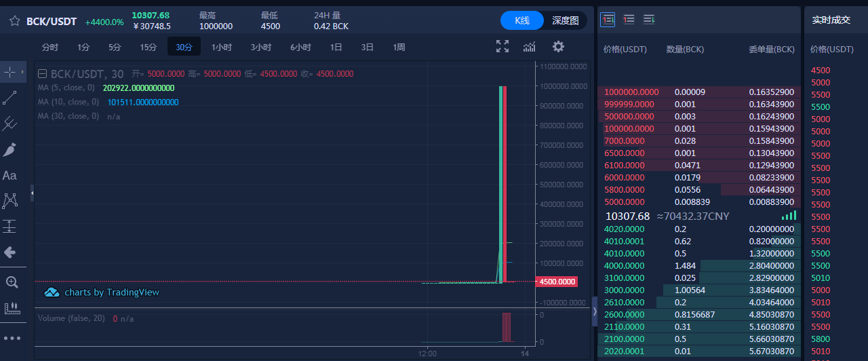Viewport: 868px width, 361px height.
Task: Click the 委单量(BCK) column header
Action: 772,50
